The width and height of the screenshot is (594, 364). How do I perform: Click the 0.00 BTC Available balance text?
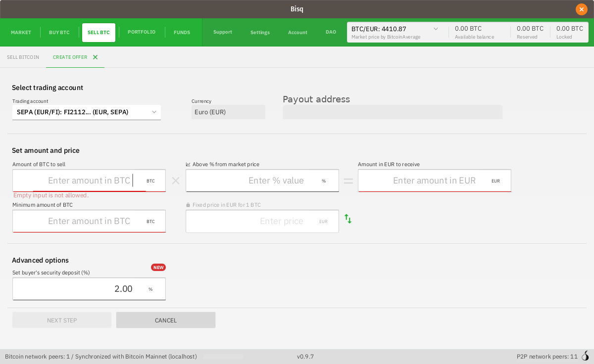(x=468, y=29)
